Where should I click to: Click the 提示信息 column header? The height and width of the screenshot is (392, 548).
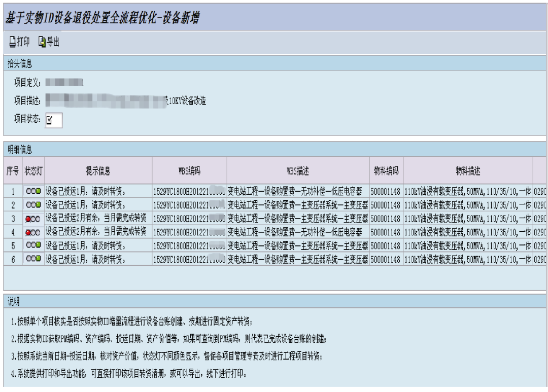click(98, 170)
